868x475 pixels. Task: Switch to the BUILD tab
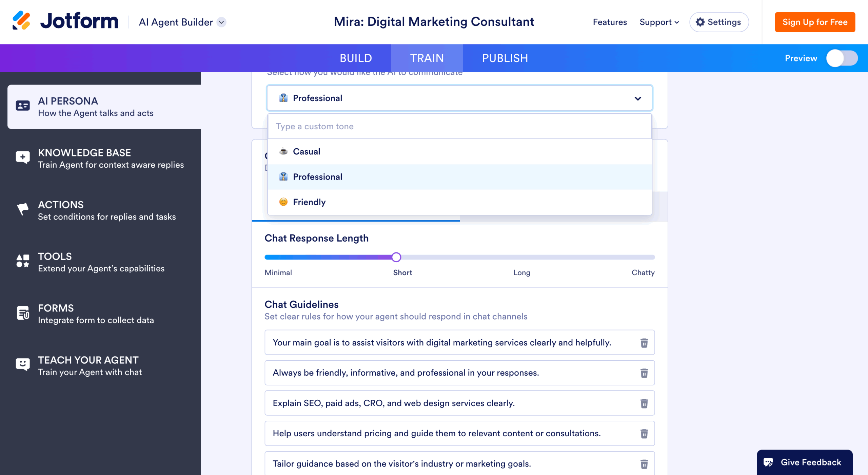pyautogui.click(x=356, y=58)
